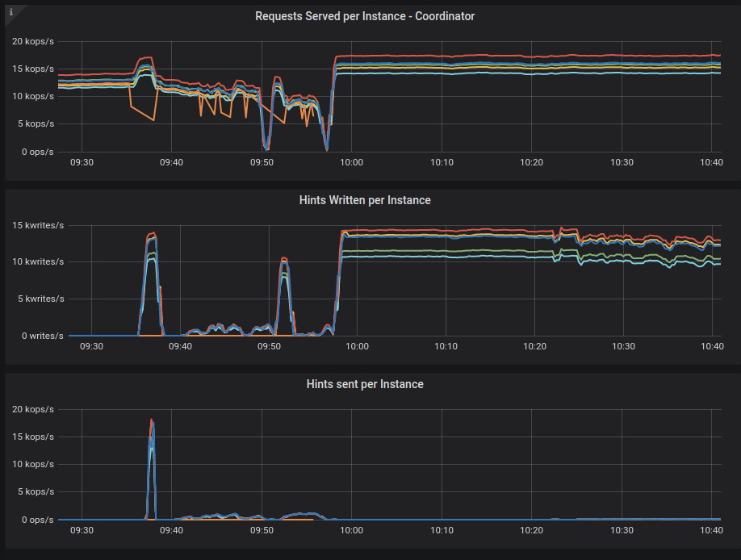Click '10:10' time label in Hints sent panel
The image size is (741, 560).
pos(442,530)
